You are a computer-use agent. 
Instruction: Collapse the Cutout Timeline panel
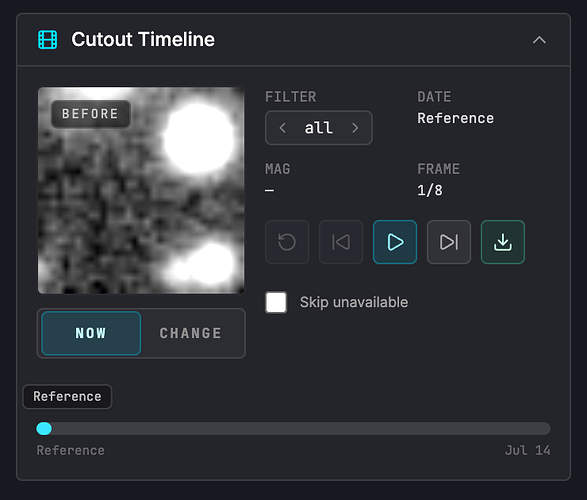[x=539, y=40]
